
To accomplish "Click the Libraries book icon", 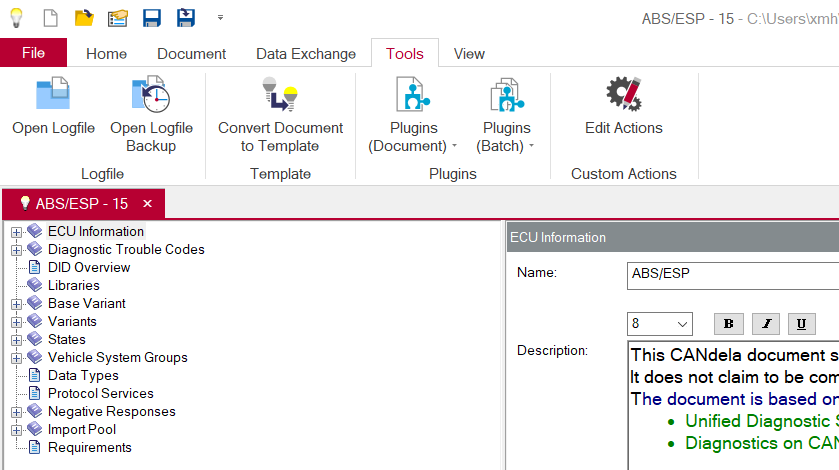I will [35, 285].
